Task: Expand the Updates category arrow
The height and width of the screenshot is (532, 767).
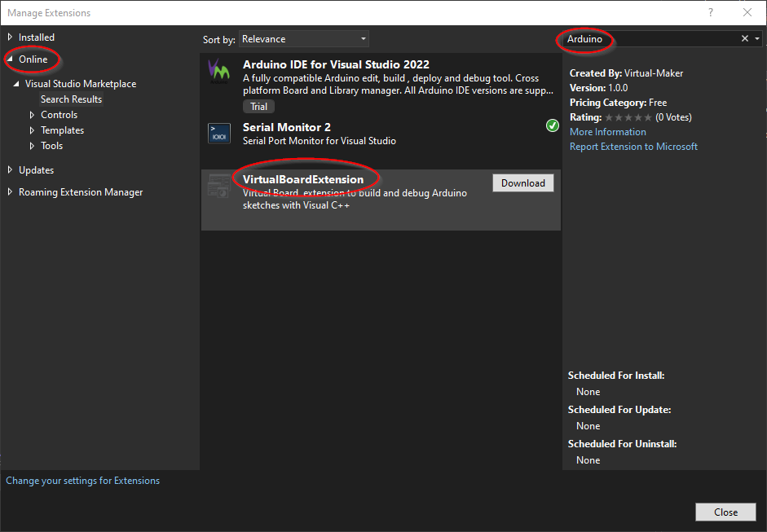Action: pyautogui.click(x=10, y=169)
